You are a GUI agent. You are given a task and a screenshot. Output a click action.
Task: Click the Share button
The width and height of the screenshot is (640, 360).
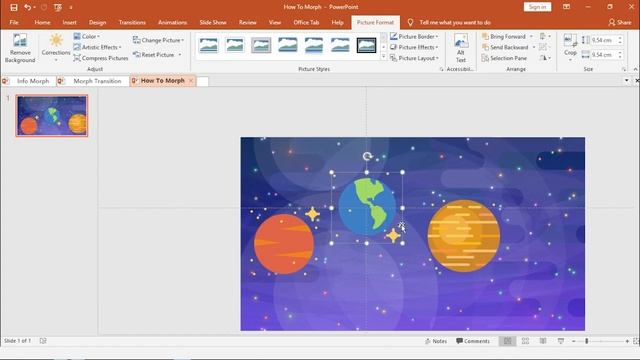coord(619,22)
